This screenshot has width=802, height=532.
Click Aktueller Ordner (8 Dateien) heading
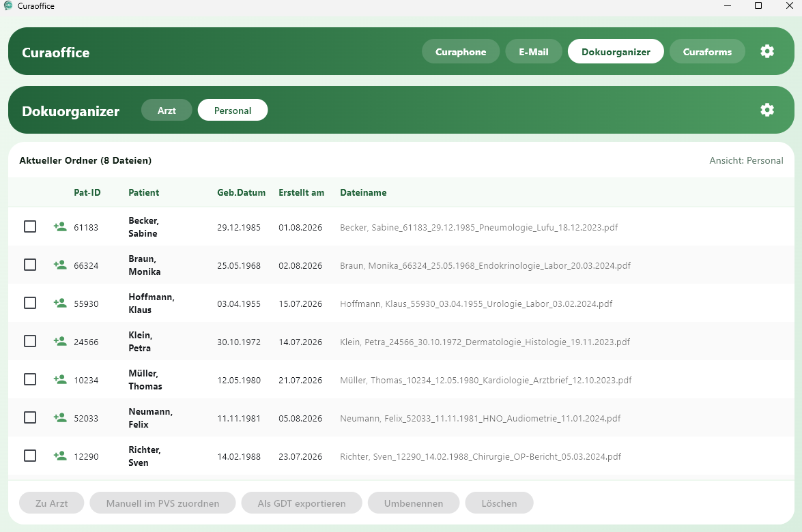85,160
